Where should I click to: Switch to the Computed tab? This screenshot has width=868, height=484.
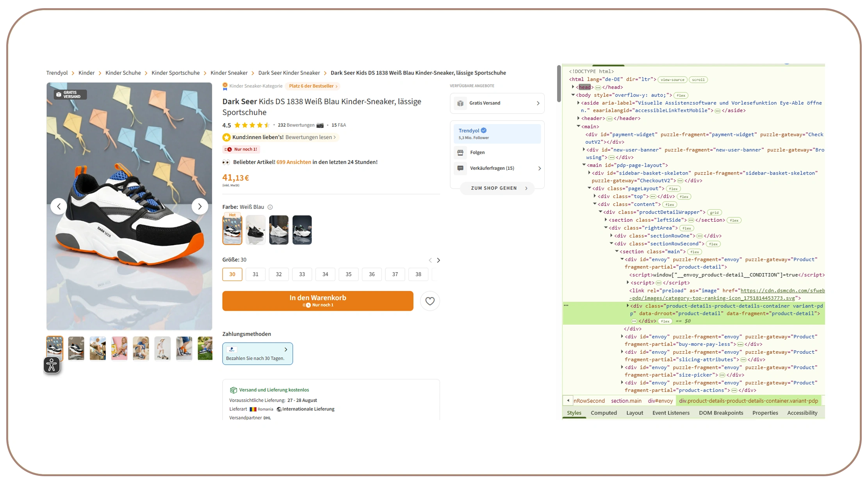coord(604,413)
